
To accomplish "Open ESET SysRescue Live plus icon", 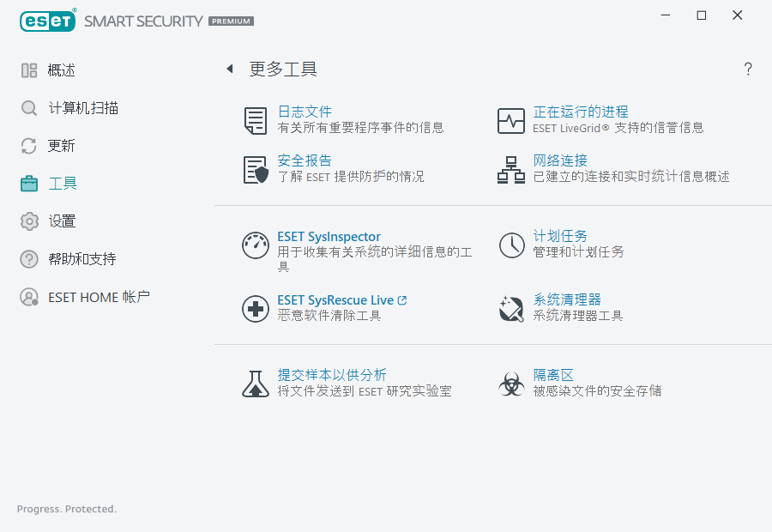I will coord(255,307).
